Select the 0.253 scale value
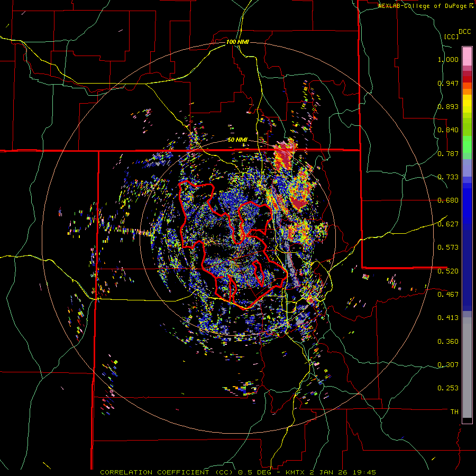This screenshot has height=476, width=476. [448, 388]
